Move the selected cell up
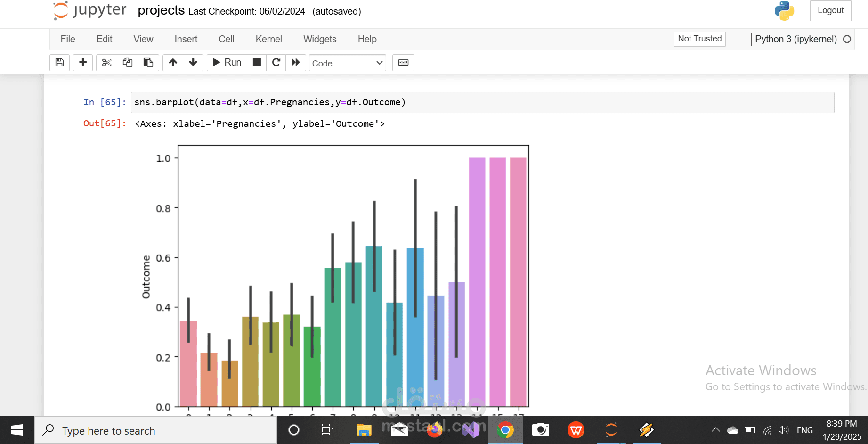Viewport: 868px width, 444px height. 172,62
